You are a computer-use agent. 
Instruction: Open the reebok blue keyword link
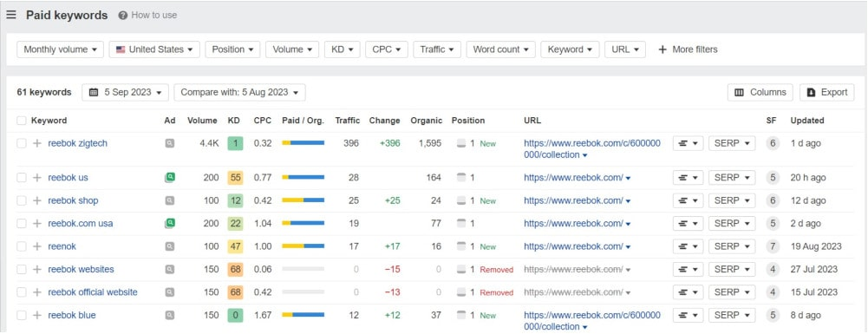[72, 315]
